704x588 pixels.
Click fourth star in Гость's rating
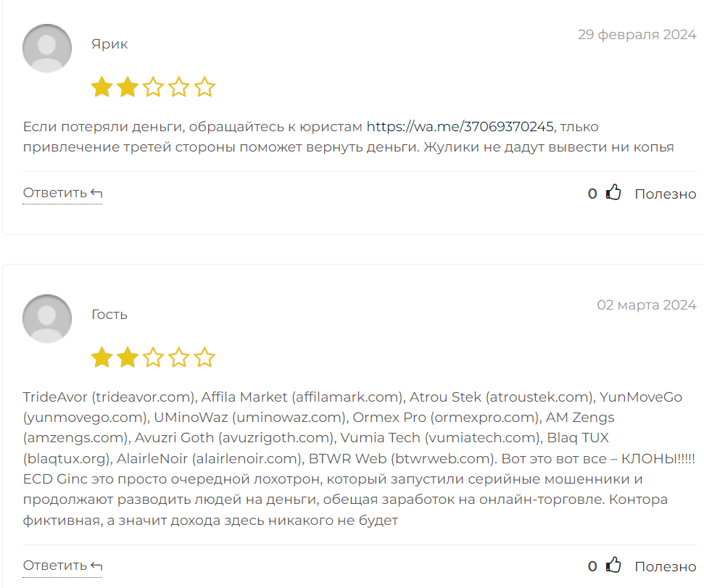(178, 357)
